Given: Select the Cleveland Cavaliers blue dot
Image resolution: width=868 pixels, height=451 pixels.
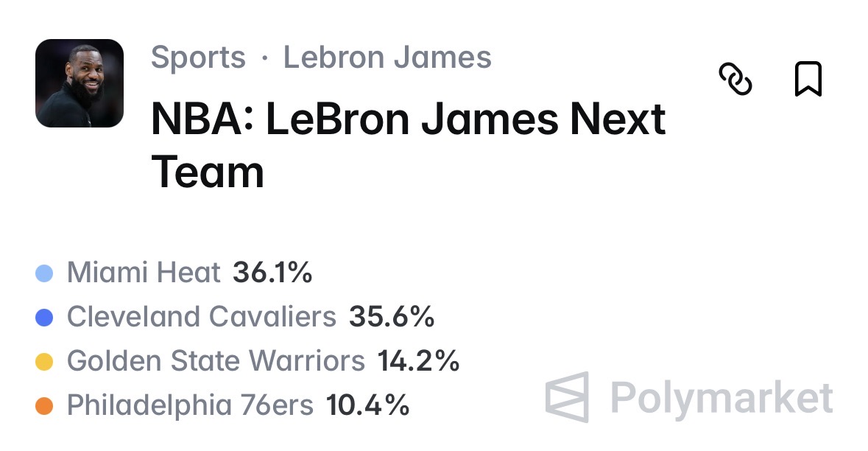Looking at the screenshot, I should pyautogui.click(x=44, y=318).
